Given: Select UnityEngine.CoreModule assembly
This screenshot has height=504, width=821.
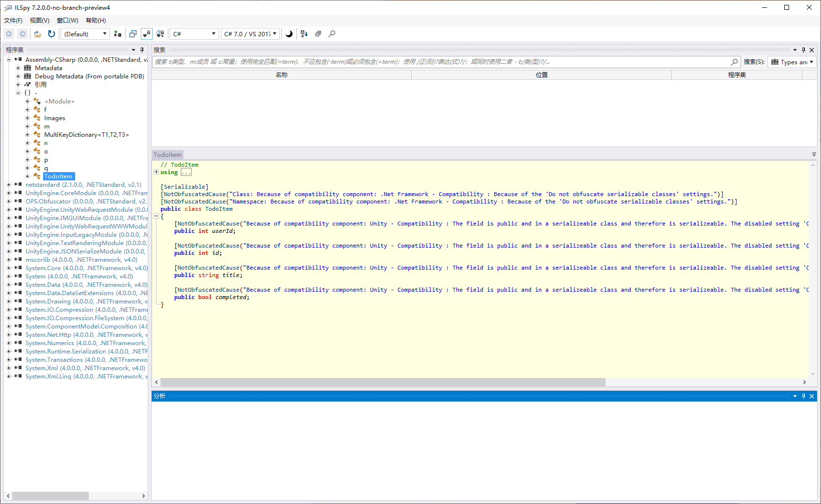Looking at the screenshot, I should [x=86, y=193].
